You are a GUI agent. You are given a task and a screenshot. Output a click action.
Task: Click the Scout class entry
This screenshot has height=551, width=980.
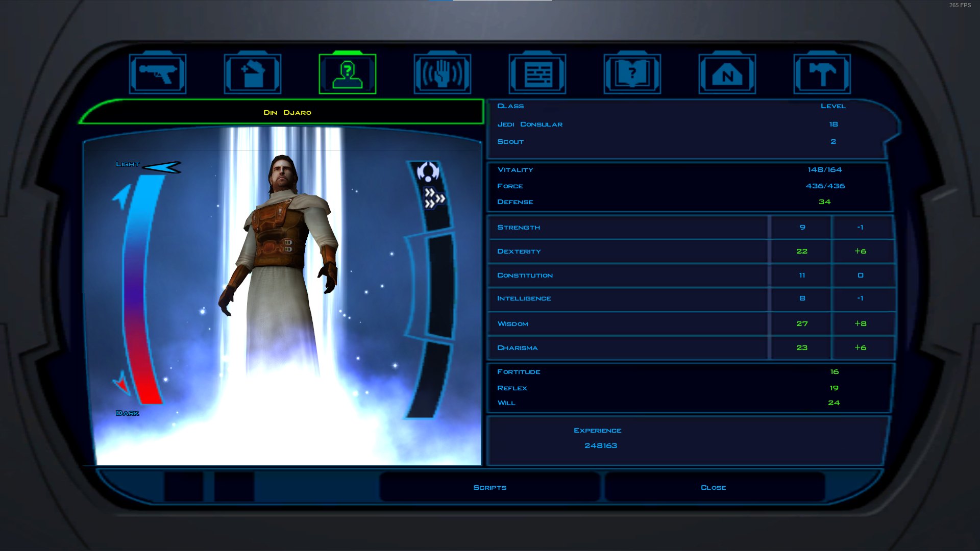(510, 142)
